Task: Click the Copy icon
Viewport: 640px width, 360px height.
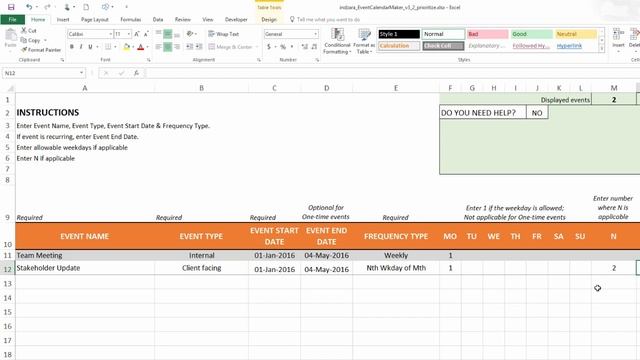Action: tap(24, 40)
